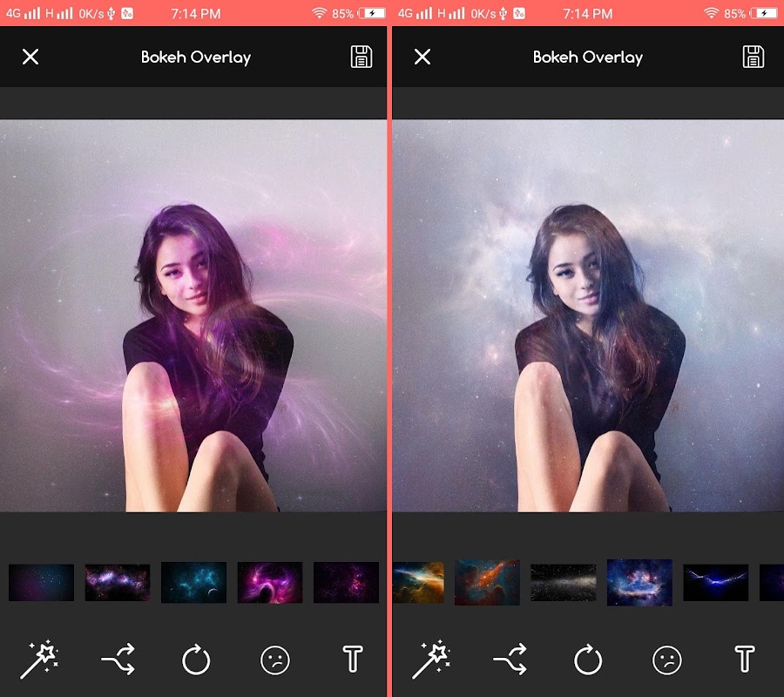Screen dimensions: 784x697
Task: Select the text T tool in left screen
Action: 353,659
